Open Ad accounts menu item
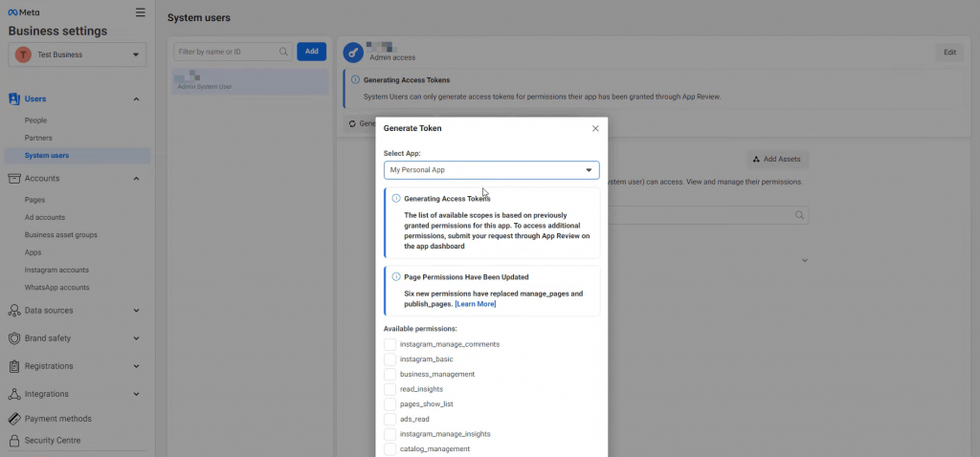This screenshot has width=980, height=457. point(44,217)
